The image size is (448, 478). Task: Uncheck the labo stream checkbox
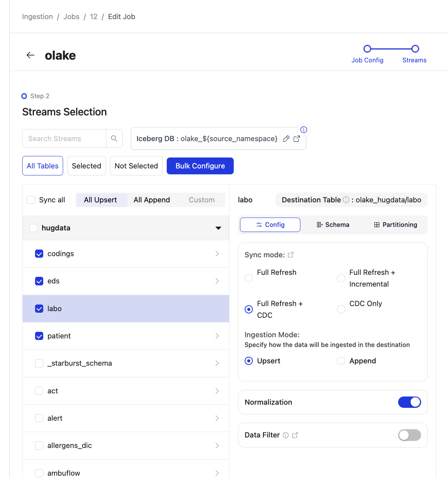pyautogui.click(x=39, y=309)
